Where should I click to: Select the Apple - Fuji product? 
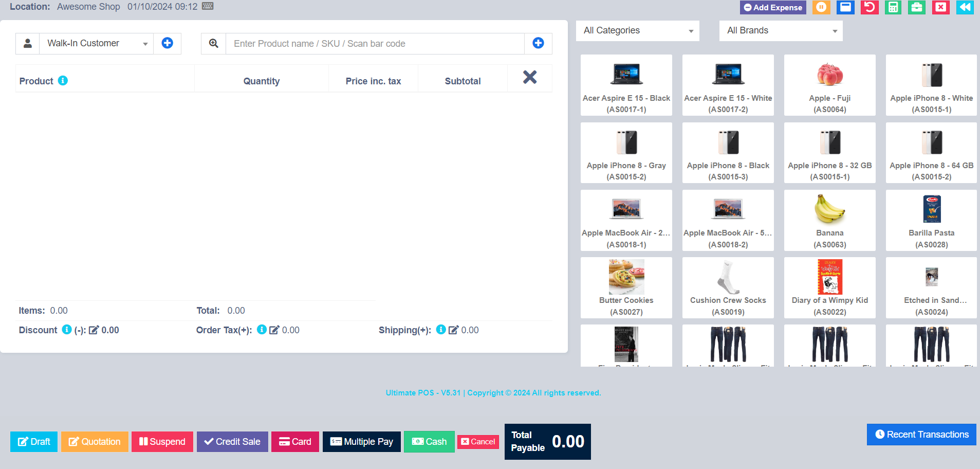(x=830, y=85)
